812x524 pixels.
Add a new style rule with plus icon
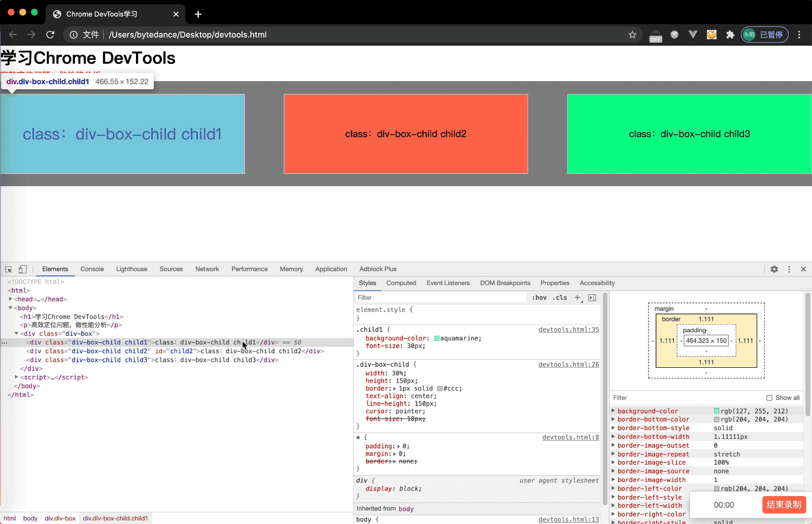point(578,298)
